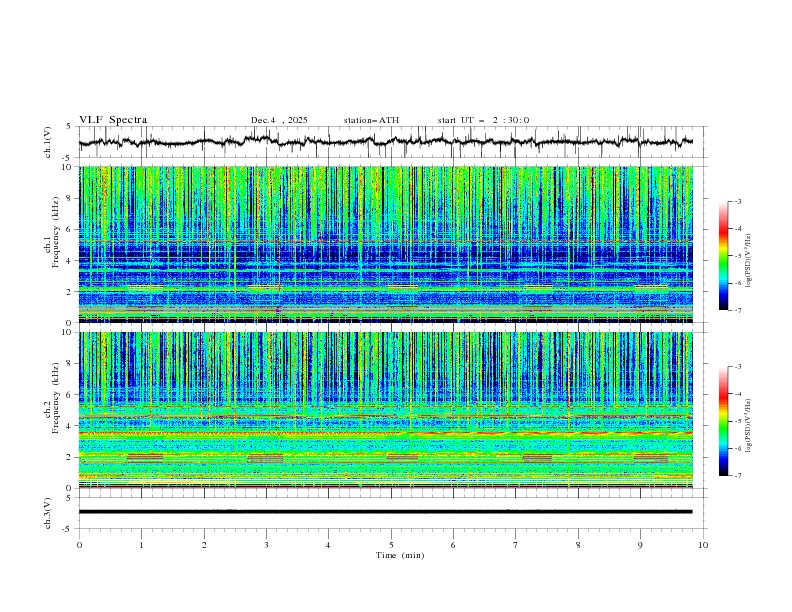
Task: Click the ch.1 voltage waveform trace
Action: [386, 142]
